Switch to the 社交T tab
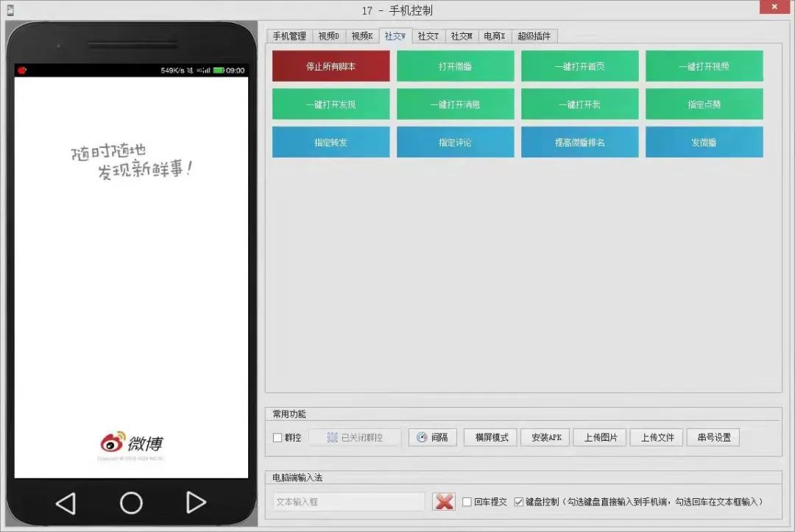Viewport: 795px width, 532px height. click(428, 36)
